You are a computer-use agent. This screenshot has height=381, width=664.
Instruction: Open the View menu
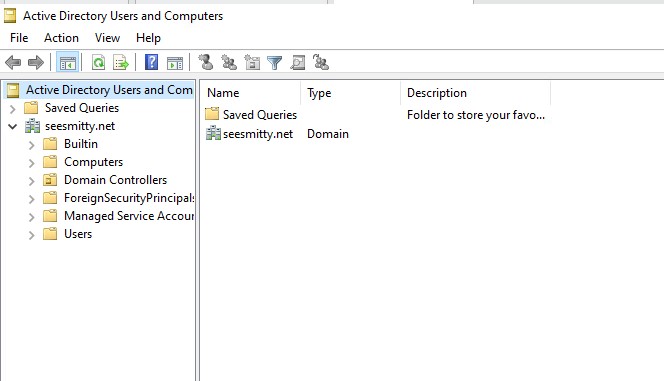(x=107, y=38)
